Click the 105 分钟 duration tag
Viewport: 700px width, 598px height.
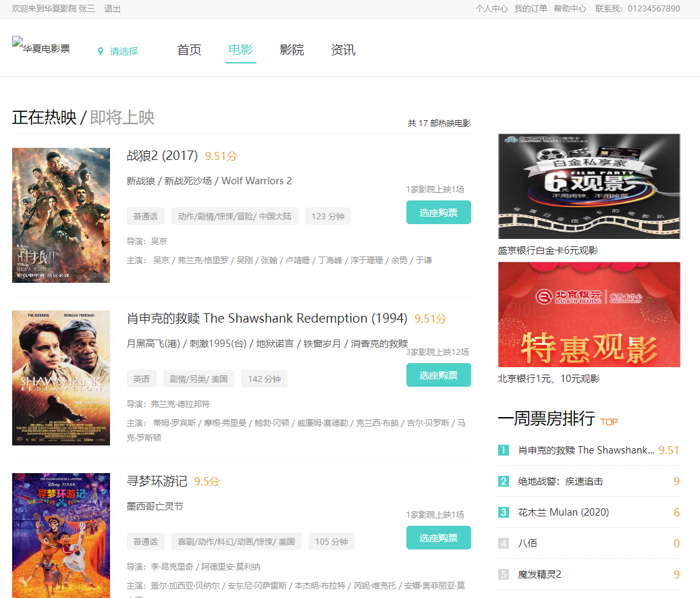(x=331, y=541)
